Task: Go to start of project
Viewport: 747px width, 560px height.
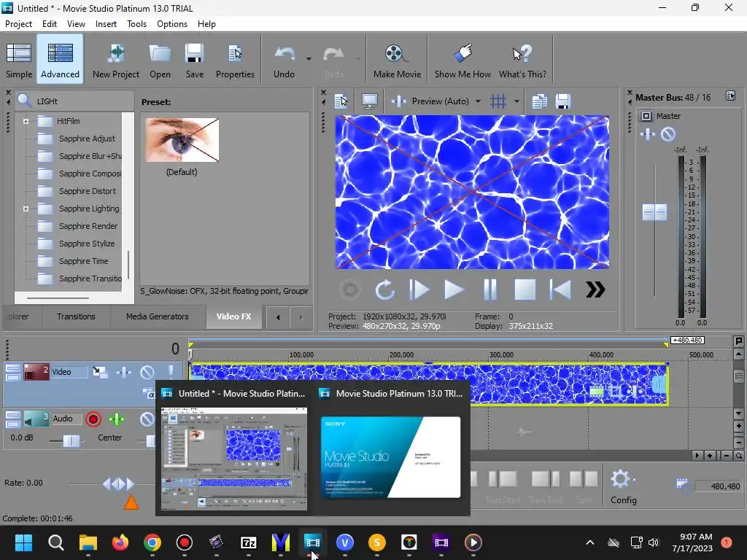Action: (x=560, y=289)
